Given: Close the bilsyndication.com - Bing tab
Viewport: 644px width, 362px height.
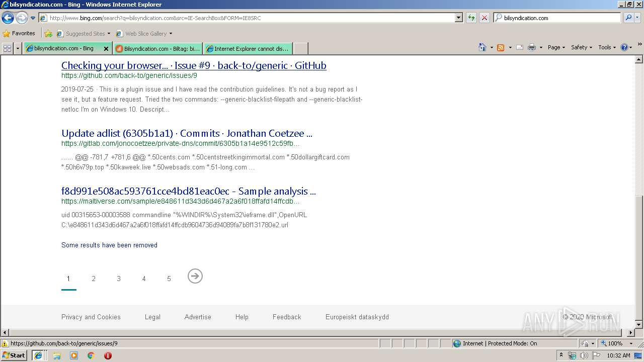Looking at the screenshot, I should (x=106, y=49).
